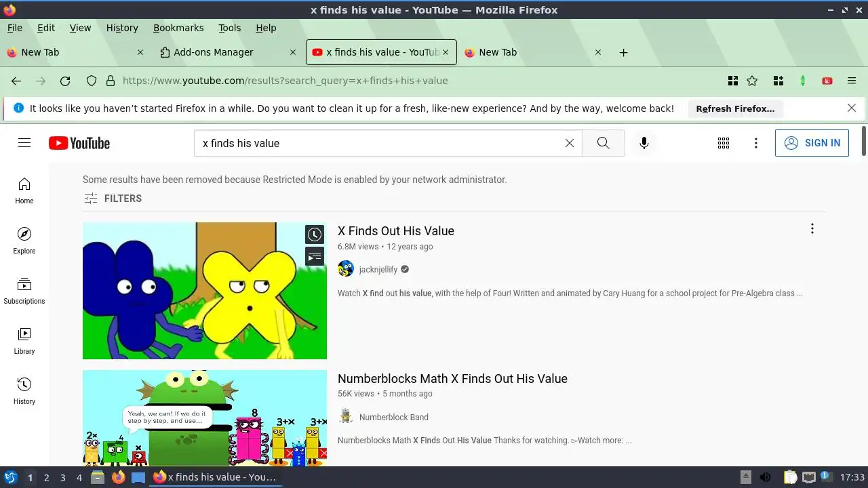Dismiss the Firefox refresh notification
This screenshot has width=868, height=488.
point(852,108)
